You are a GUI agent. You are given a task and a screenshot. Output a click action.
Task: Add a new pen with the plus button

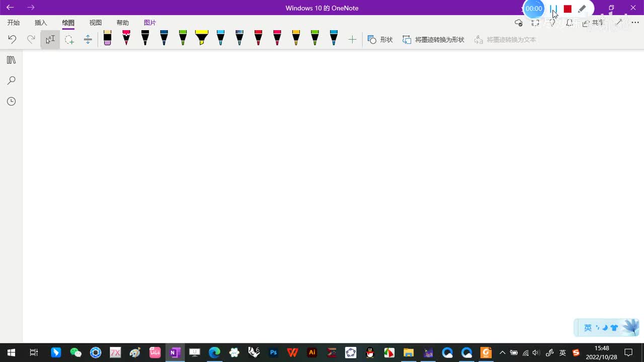[352, 39]
